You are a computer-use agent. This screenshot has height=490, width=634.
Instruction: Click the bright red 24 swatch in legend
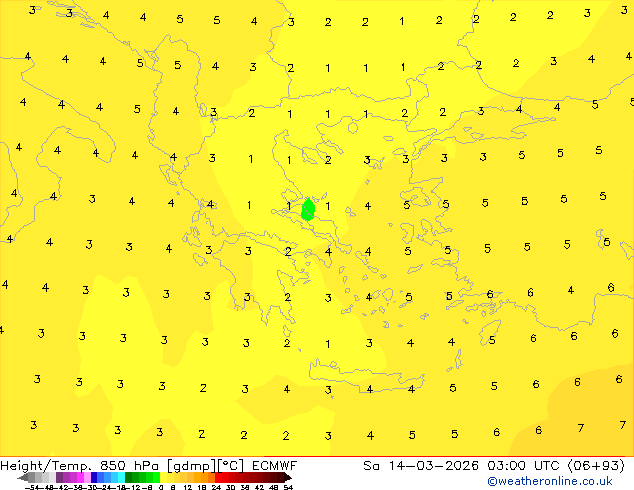pos(218,477)
